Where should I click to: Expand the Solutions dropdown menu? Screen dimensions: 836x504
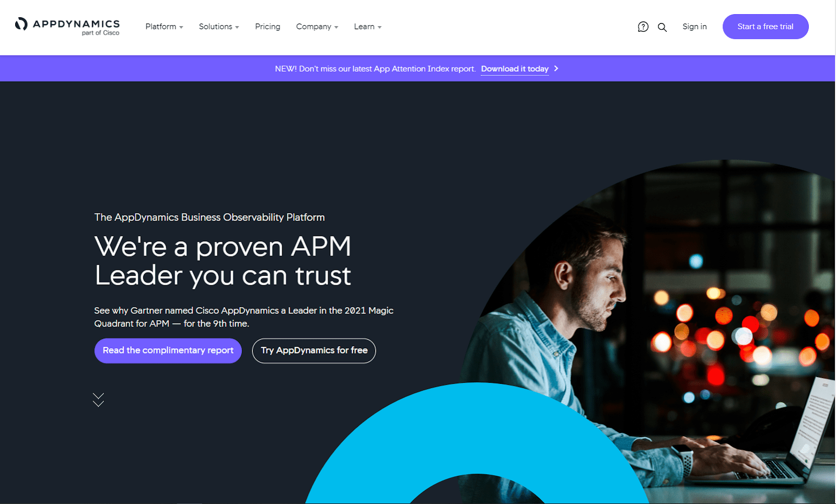point(219,27)
